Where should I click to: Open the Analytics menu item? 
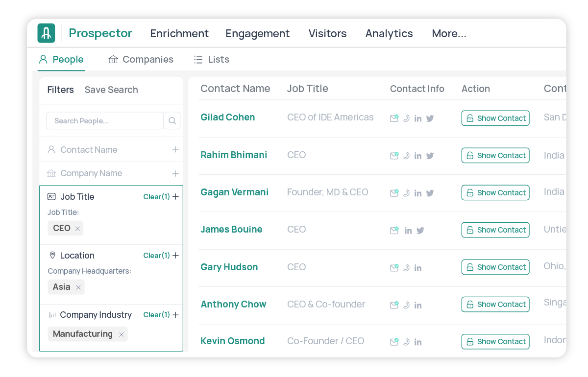click(389, 33)
